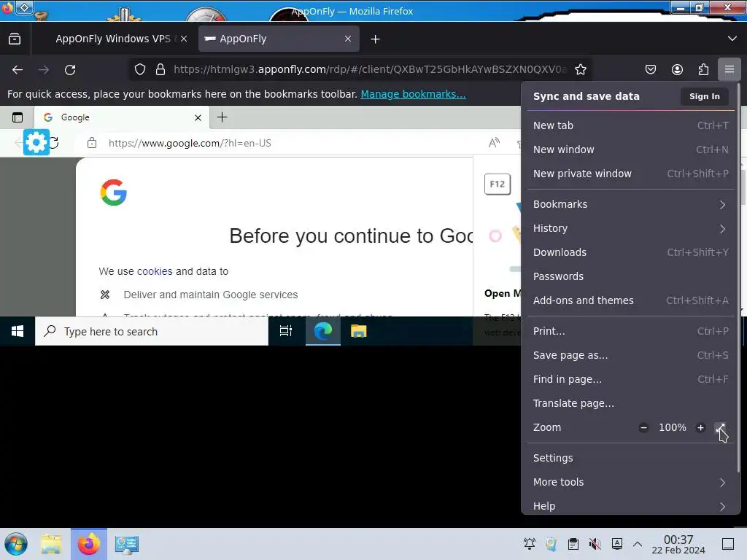
Task: Click the notifications bell tray icon
Action: 530,544
